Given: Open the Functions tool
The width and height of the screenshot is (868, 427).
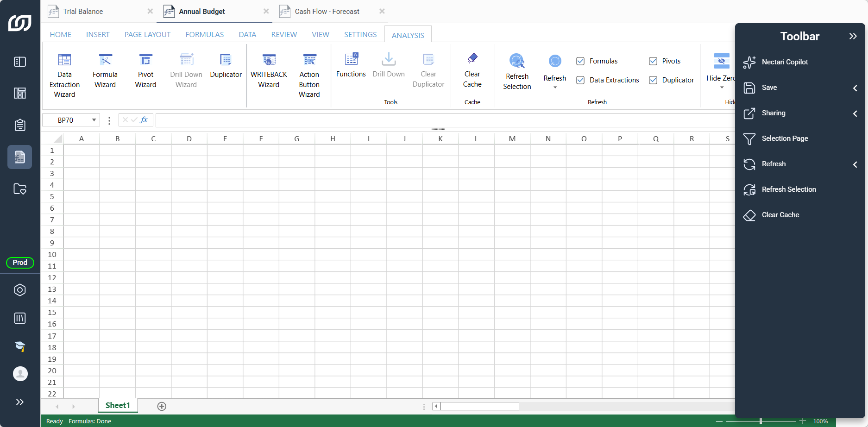Looking at the screenshot, I should point(351,65).
